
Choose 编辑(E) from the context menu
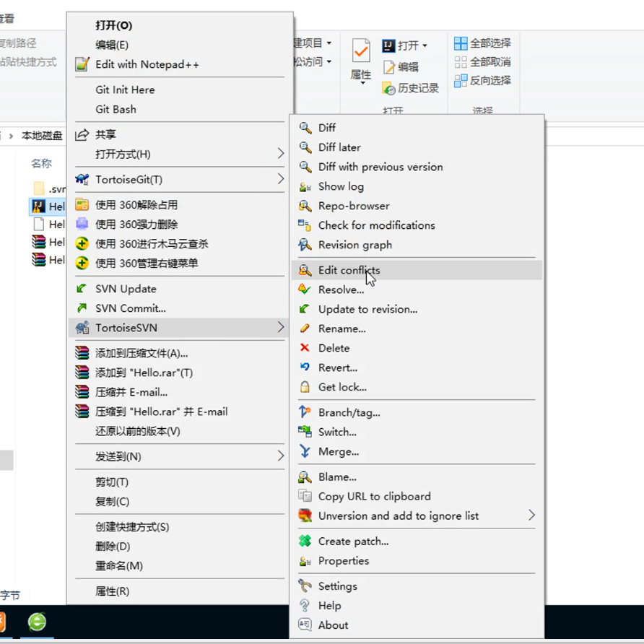click(112, 45)
